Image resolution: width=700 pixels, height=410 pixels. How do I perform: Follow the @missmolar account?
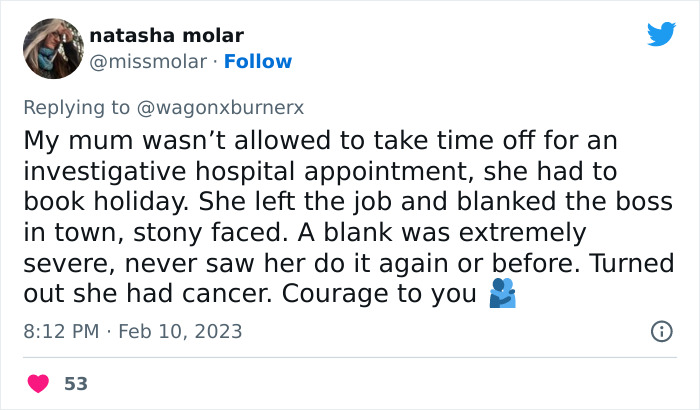coord(258,62)
